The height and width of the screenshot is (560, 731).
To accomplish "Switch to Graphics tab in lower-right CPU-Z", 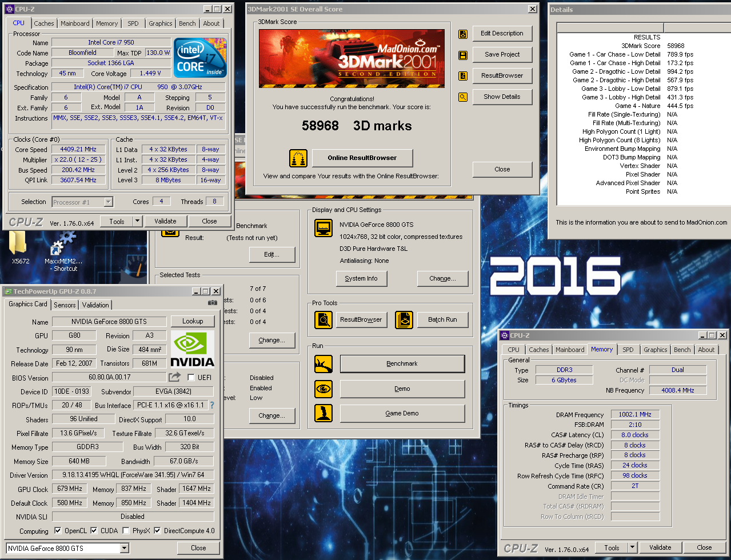I will pyautogui.click(x=655, y=350).
